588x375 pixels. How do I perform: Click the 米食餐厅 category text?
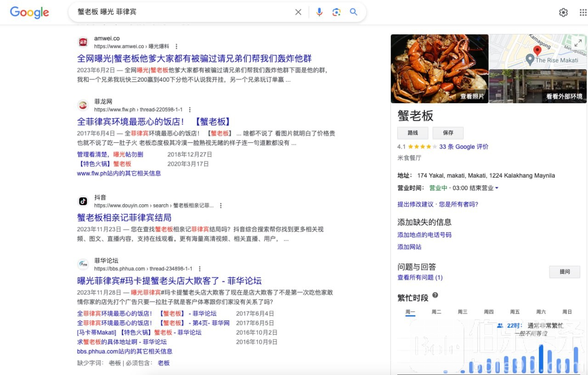point(409,158)
